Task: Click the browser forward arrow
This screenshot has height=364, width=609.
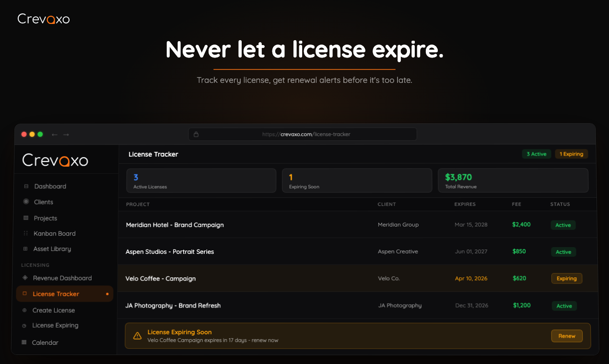Action: coord(66,135)
